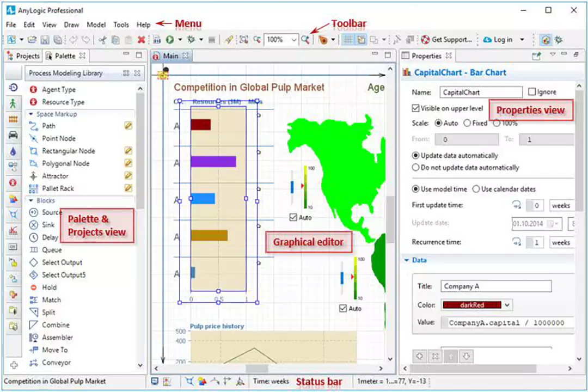The height and width of the screenshot is (392, 588).
Task: Click the edit pencil beside Rectangular Node
Action: (x=128, y=151)
